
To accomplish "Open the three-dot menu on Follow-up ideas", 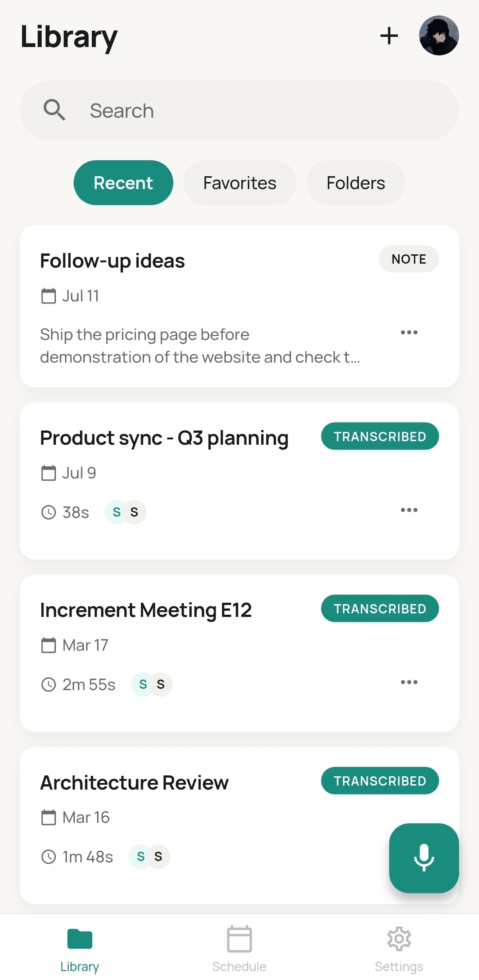I will [x=409, y=332].
